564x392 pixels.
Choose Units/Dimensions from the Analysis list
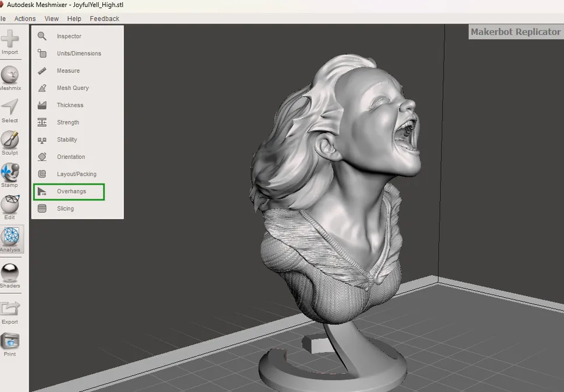pyautogui.click(x=79, y=54)
